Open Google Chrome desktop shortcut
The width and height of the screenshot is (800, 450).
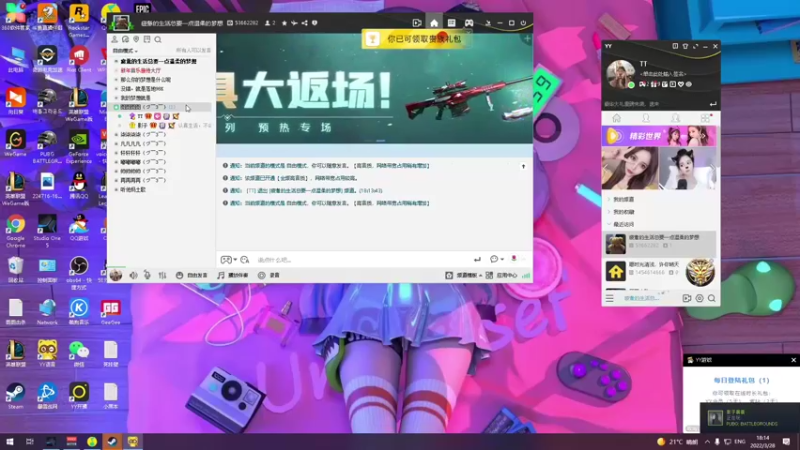point(15,232)
